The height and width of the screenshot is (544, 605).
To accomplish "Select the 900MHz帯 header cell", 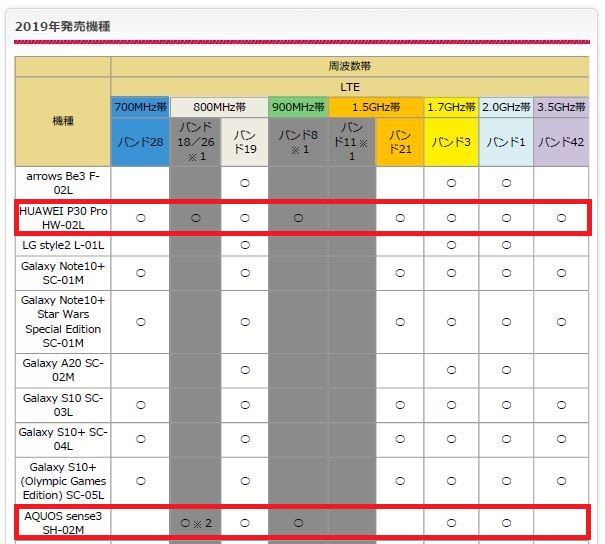I will pos(298,107).
